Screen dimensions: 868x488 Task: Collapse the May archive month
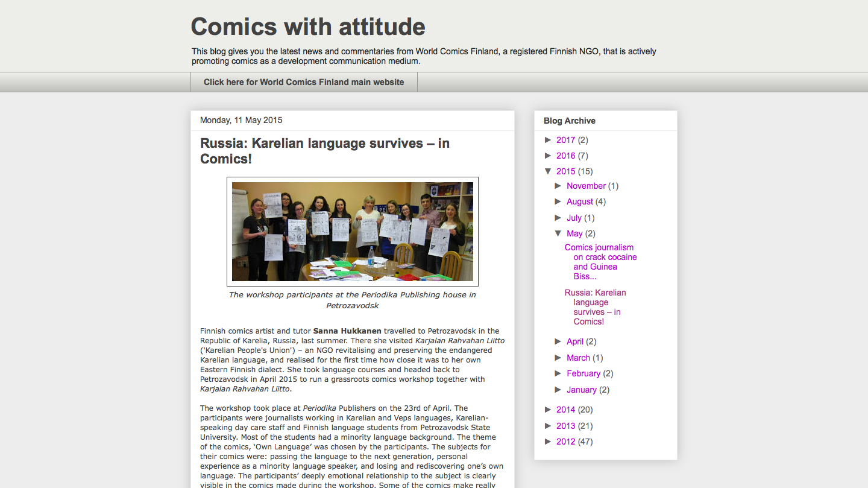point(559,233)
